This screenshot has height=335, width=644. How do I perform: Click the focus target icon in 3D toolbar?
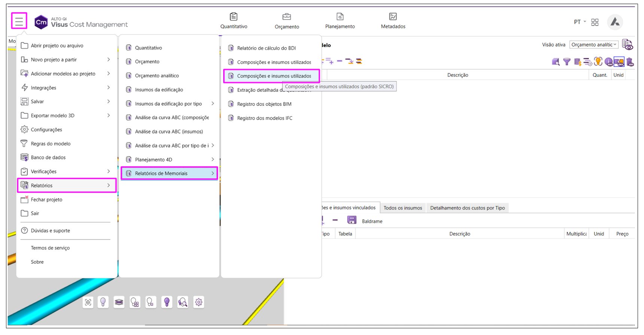(88, 302)
